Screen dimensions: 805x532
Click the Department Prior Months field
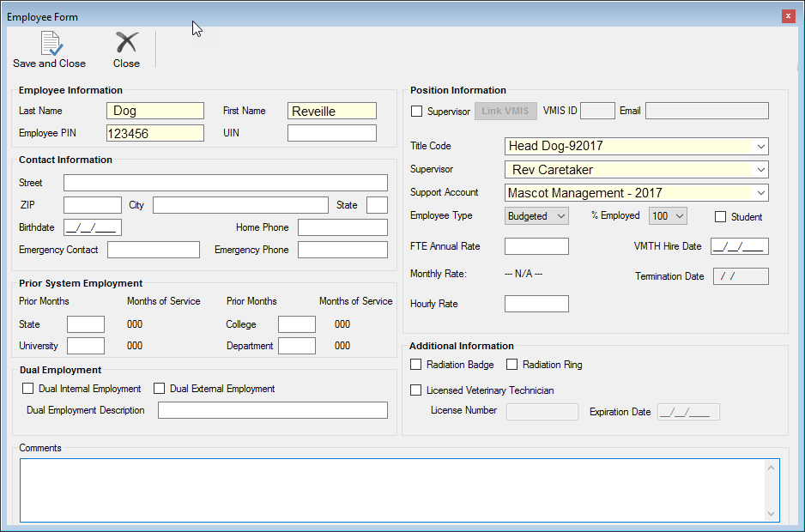tap(297, 346)
